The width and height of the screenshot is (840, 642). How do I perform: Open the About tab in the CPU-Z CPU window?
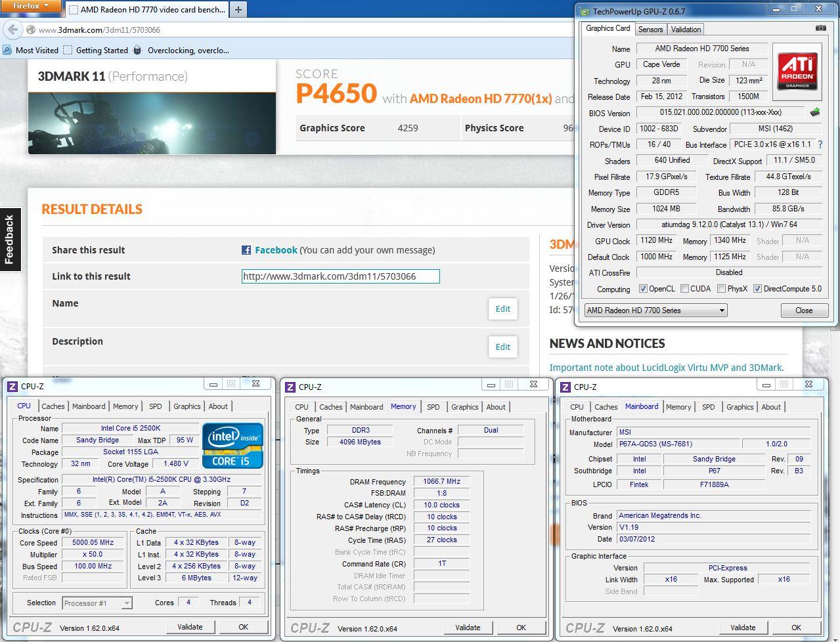point(218,407)
